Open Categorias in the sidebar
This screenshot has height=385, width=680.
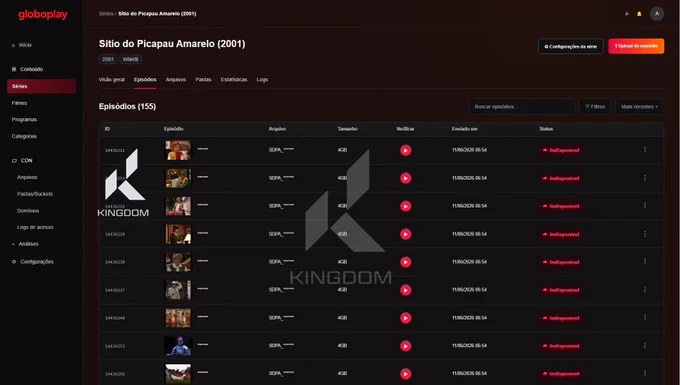coord(24,136)
